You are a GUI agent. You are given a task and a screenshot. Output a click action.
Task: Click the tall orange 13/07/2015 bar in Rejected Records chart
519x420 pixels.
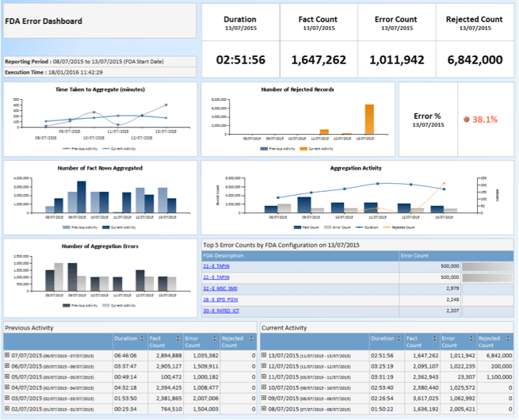369,120
